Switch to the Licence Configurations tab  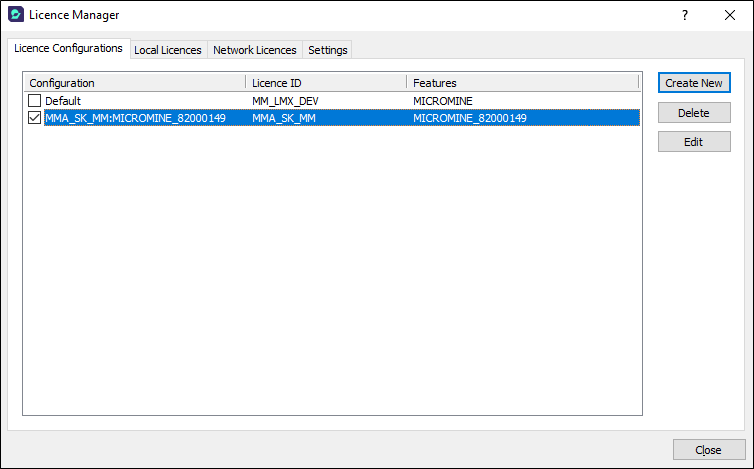[x=68, y=48]
